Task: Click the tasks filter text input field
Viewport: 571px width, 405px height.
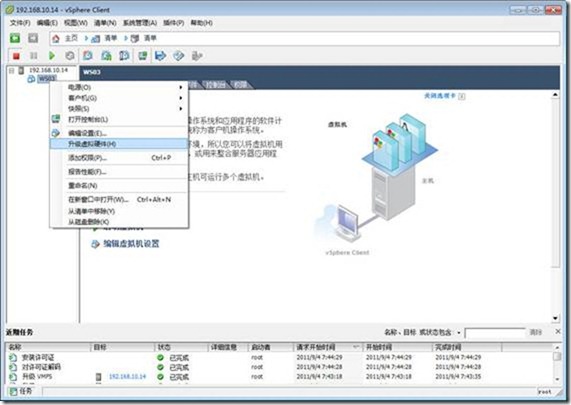Action: pyautogui.click(x=495, y=333)
